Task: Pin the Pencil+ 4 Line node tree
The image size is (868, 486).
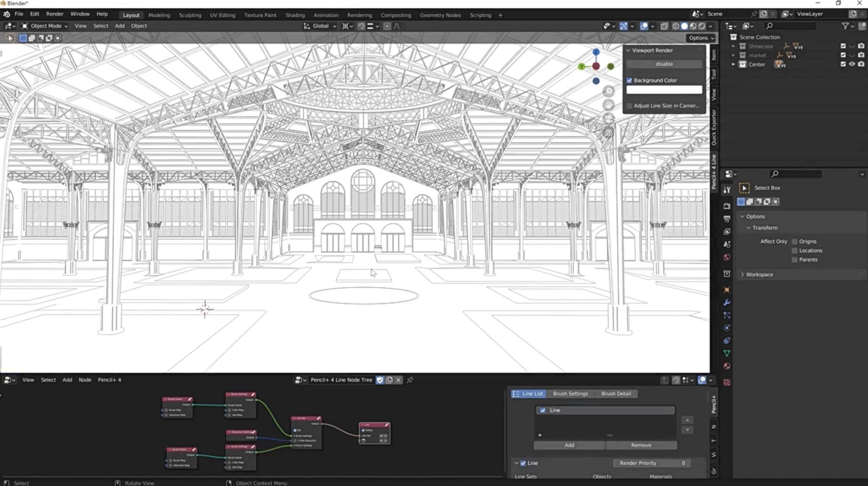Action: [x=410, y=380]
